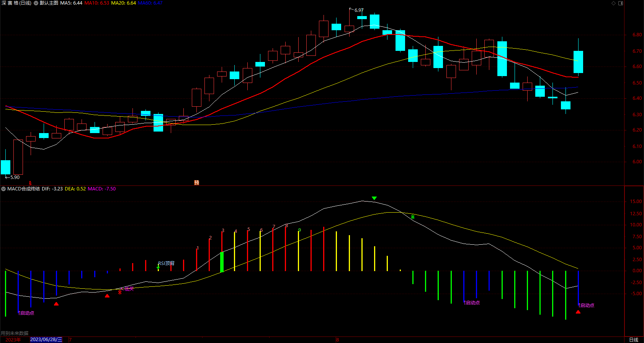Screen dimensions: 644x343
Task: Click the month 8 marker on time axis
Action: coord(338,340)
